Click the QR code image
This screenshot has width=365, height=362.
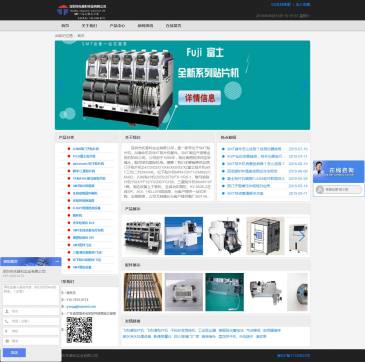79,330
